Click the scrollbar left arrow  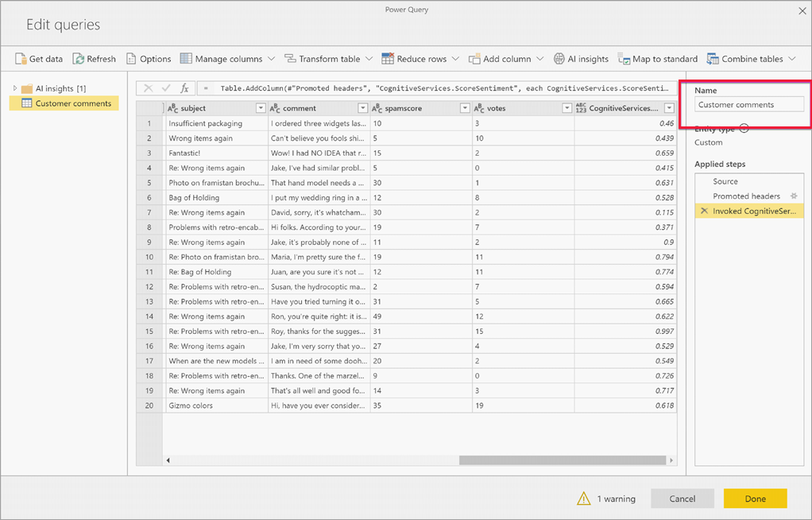click(x=168, y=460)
